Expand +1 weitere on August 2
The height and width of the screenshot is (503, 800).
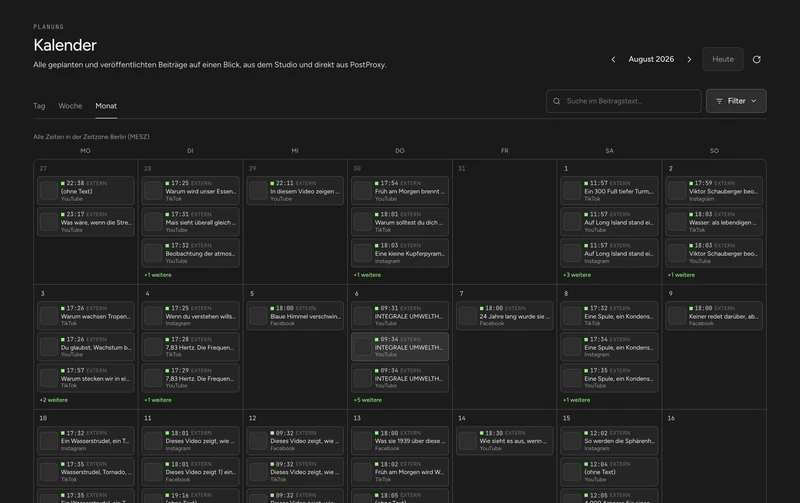pyautogui.click(x=682, y=275)
